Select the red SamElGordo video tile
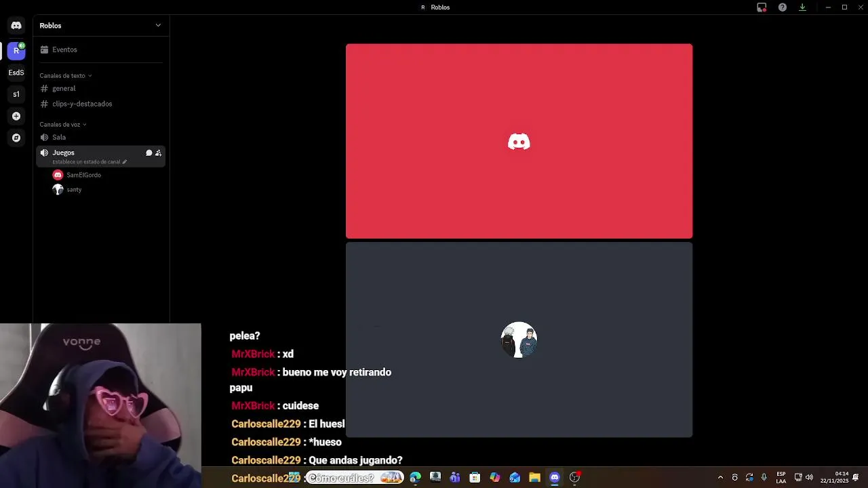This screenshot has width=868, height=488. pos(519,141)
